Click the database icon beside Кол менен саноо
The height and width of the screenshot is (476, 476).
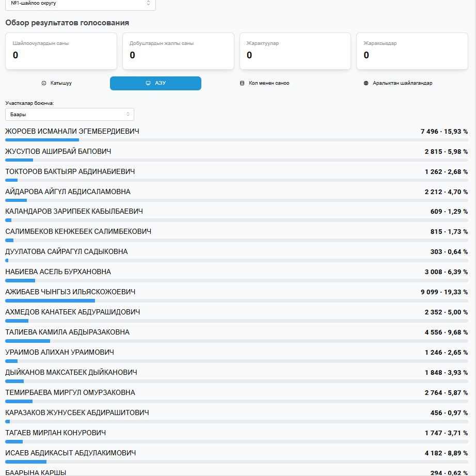pos(242,83)
